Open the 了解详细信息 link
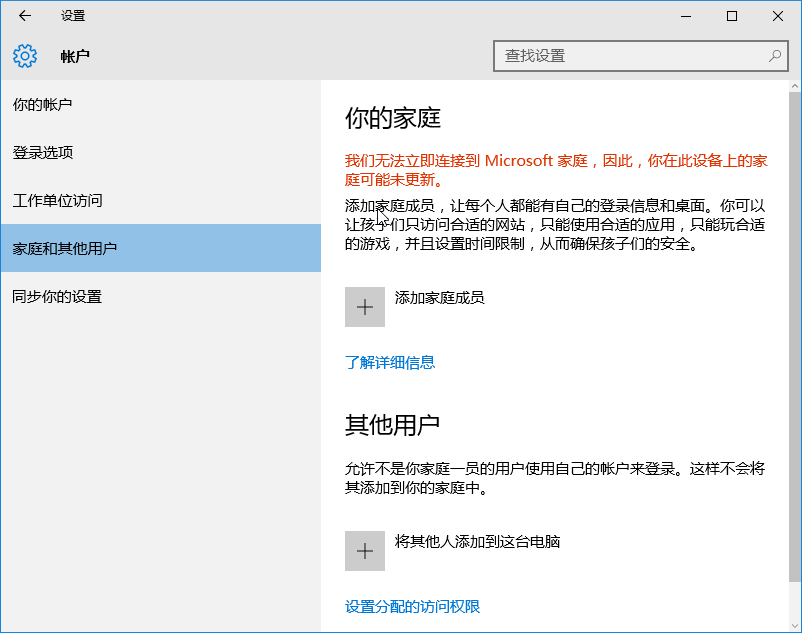Image resolution: width=802 pixels, height=633 pixels. pyautogui.click(x=390, y=362)
